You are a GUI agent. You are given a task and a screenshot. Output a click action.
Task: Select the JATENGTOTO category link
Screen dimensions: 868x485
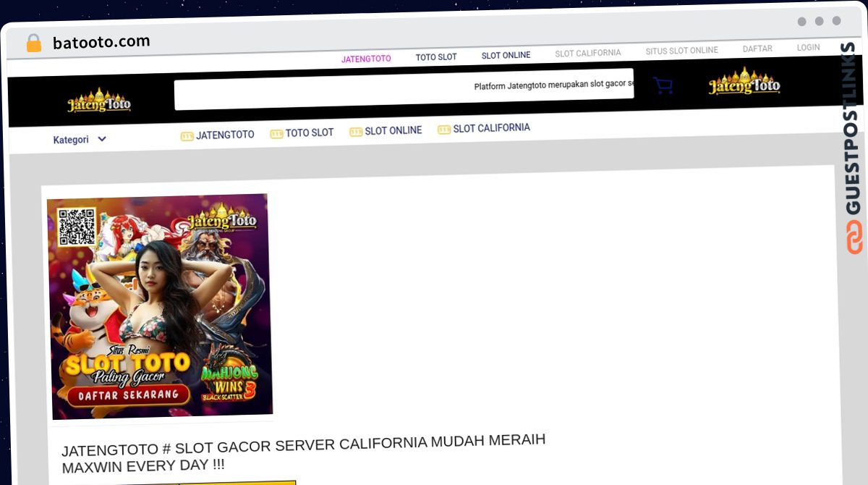tap(225, 135)
